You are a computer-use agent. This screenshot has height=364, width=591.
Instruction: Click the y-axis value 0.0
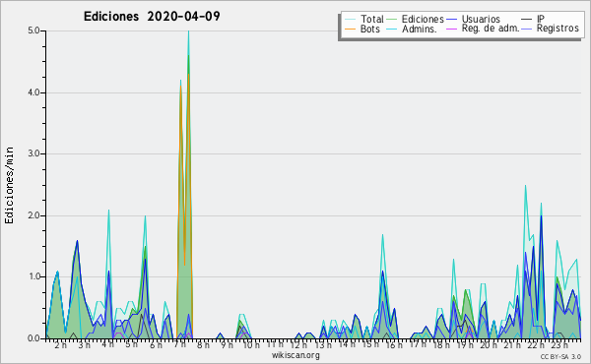coord(33,338)
